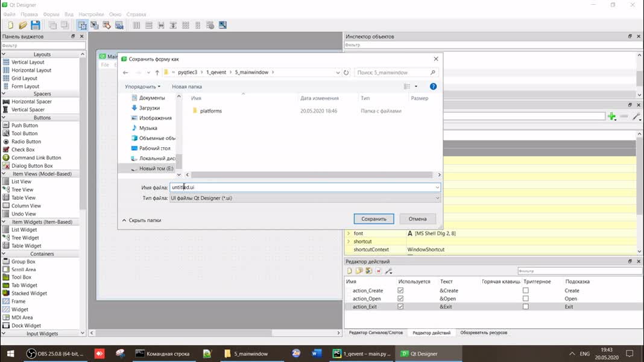Click the Break Layout toolbar icon
The height and width of the screenshot is (362, 644).
coord(210,25)
